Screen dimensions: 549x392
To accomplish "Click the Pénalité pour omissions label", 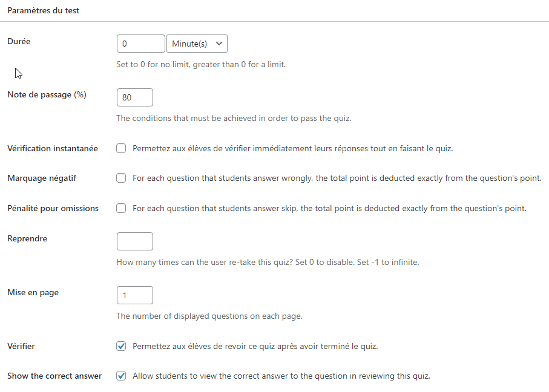I will pyautogui.click(x=52, y=207).
